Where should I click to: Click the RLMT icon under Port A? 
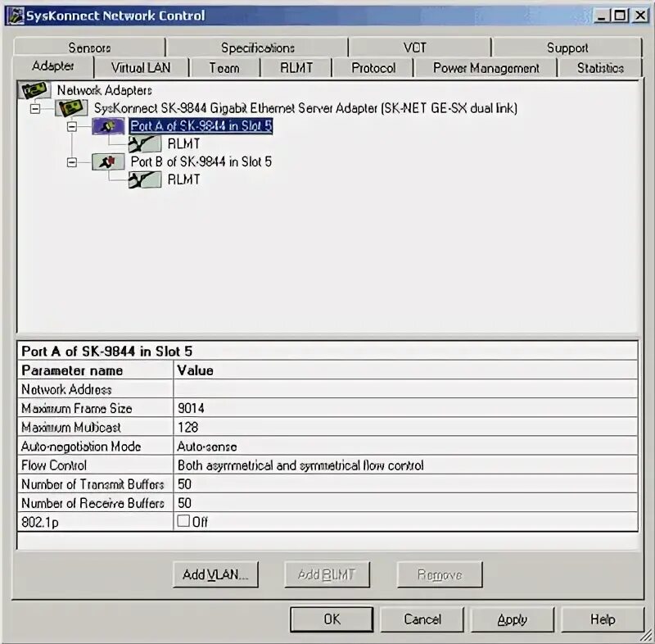click(145, 144)
